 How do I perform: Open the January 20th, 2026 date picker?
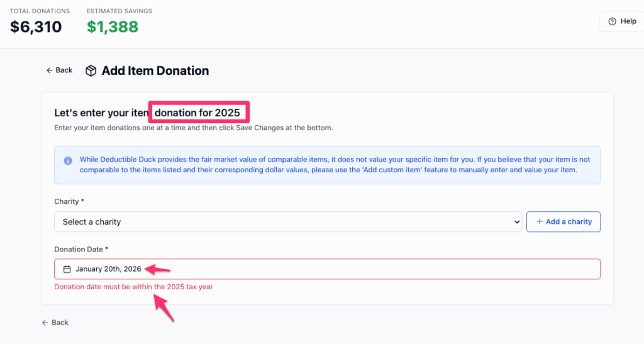click(327, 269)
